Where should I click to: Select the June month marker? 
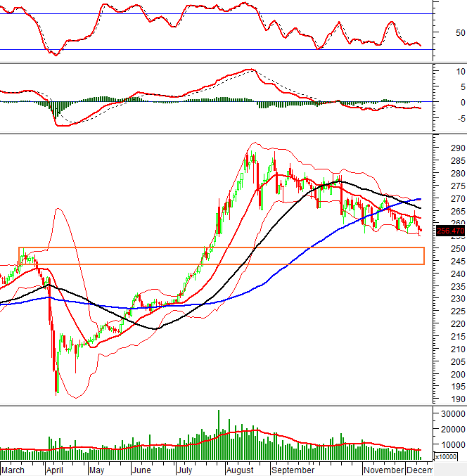(142, 470)
